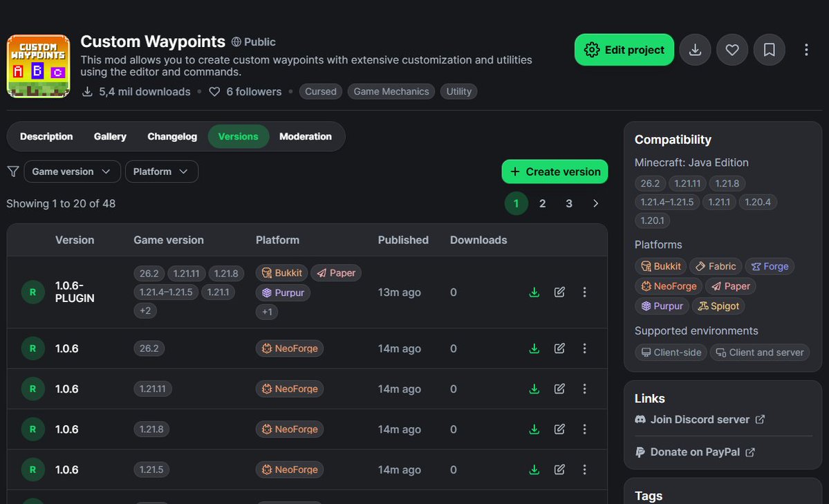Open the Moderation tab
Screen dimensions: 829x504
tap(306, 136)
